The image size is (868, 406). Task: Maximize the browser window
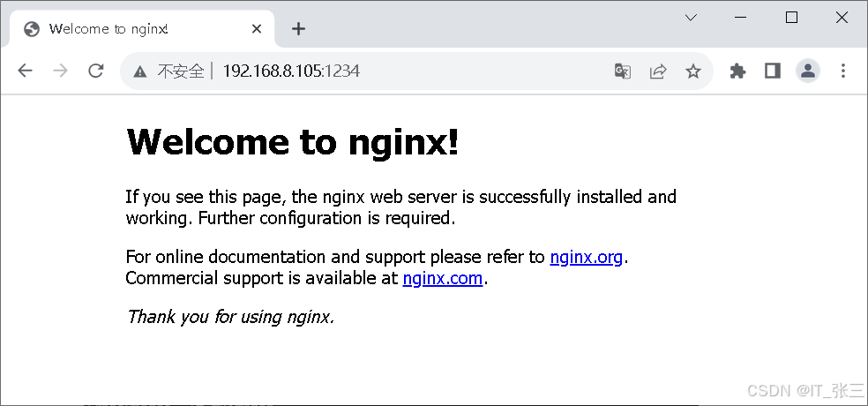pyautogui.click(x=791, y=18)
